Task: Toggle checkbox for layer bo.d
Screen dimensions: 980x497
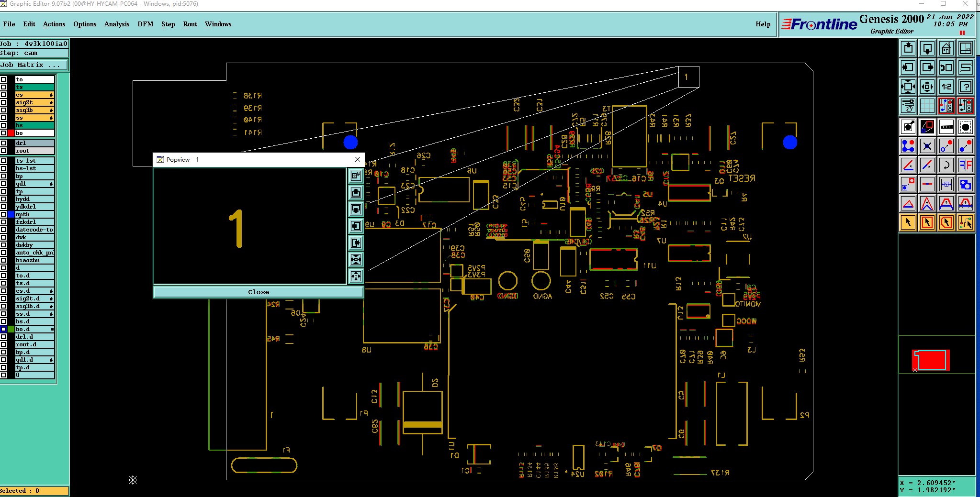Action: (3, 329)
